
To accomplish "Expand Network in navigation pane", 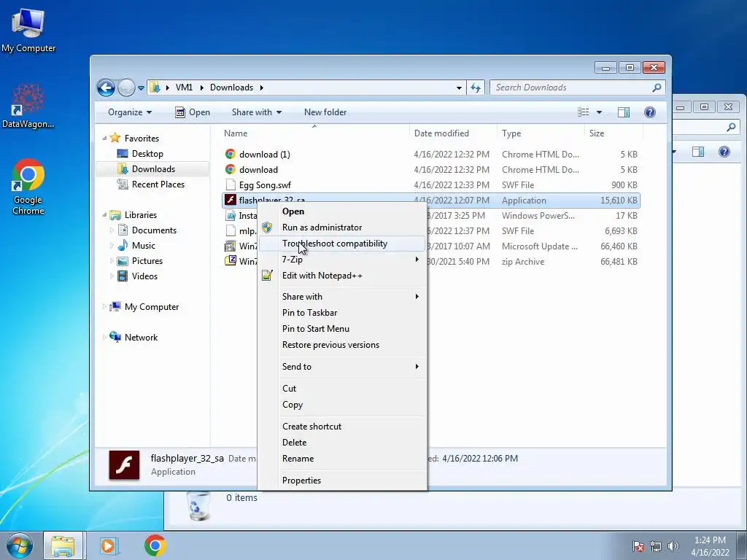I will [105, 337].
